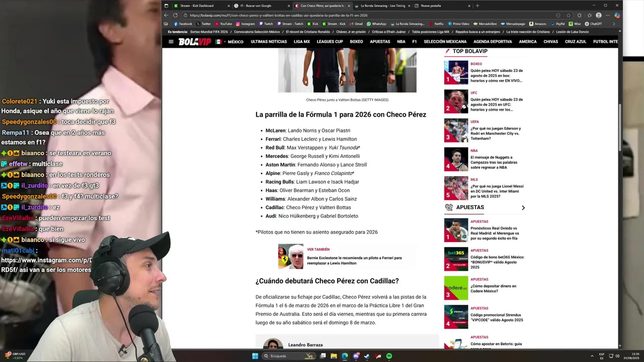The image size is (644, 362).
Task: Open the Windows Start menu
Action: tap(255, 356)
